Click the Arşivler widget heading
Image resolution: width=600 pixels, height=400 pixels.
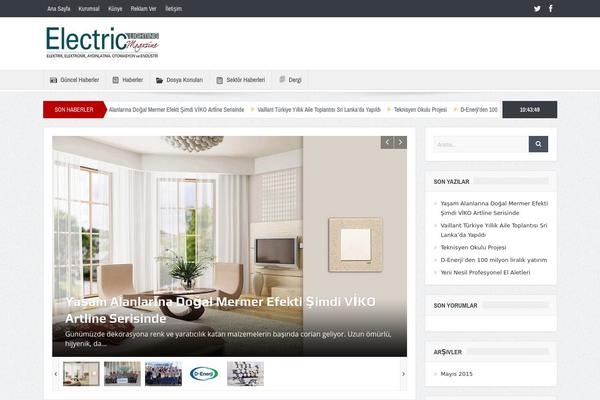click(447, 352)
